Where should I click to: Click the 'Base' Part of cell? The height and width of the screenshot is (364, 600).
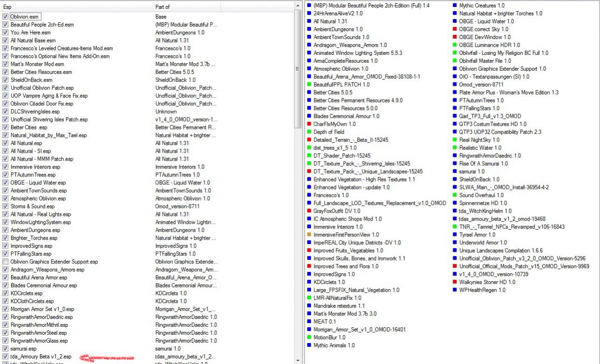(x=161, y=17)
